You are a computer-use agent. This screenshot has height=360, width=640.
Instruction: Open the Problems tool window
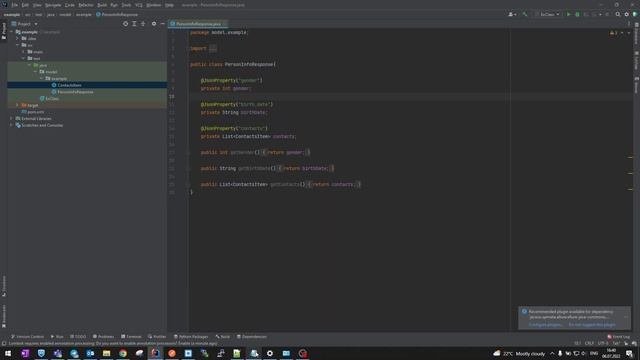[x=103, y=337]
